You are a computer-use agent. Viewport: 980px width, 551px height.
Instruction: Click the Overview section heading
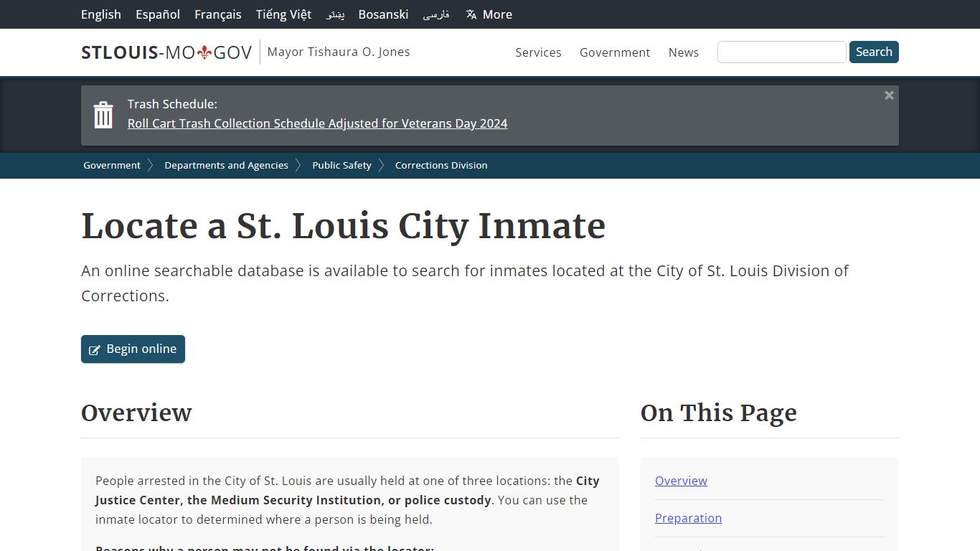(136, 413)
